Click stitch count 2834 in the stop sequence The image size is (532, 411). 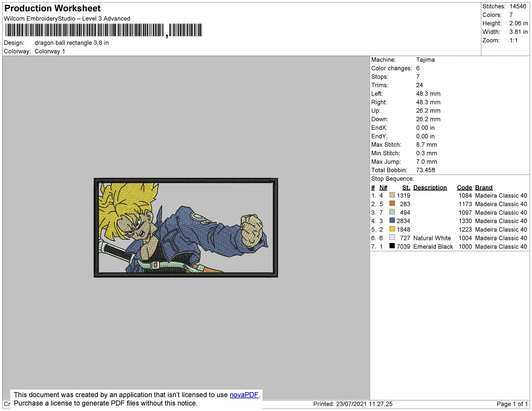(403, 221)
